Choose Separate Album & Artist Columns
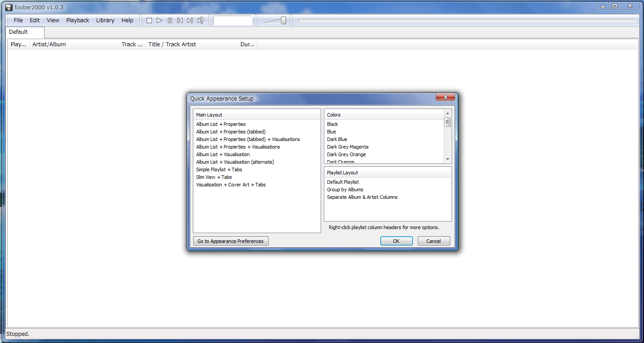Screen dimensions: 644x343 coord(363,197)
